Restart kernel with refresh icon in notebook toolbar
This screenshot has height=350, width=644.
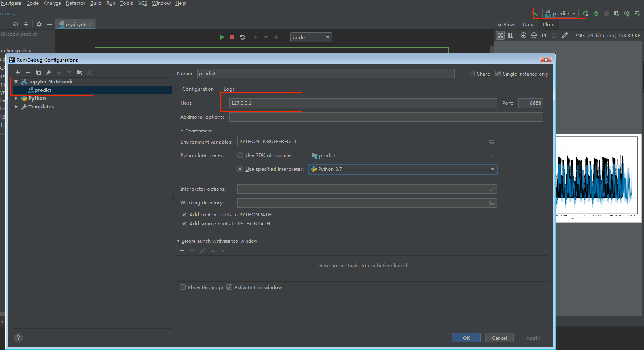[x=243, y=37]
